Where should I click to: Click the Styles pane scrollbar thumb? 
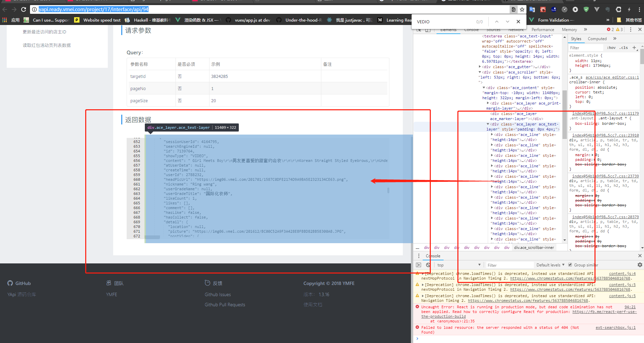(642, 57)
